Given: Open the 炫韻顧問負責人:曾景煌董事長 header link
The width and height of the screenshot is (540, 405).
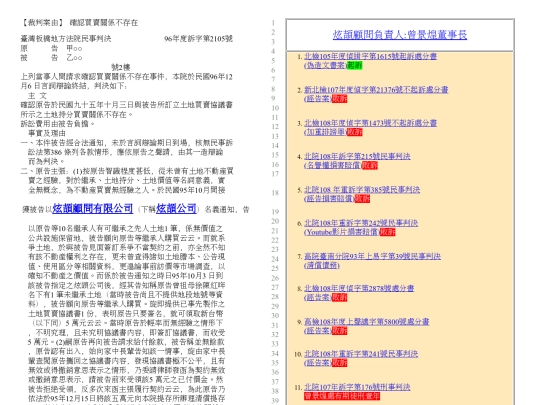Looking at the screenshot, I should point(399,35).
